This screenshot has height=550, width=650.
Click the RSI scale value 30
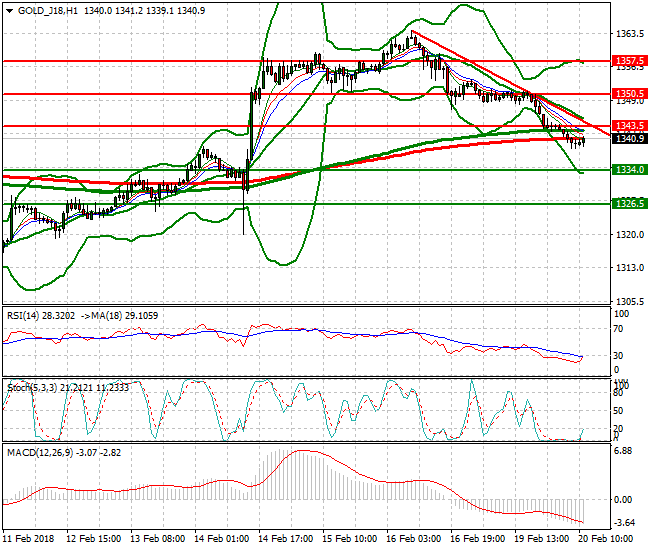(x=618, y=356)
